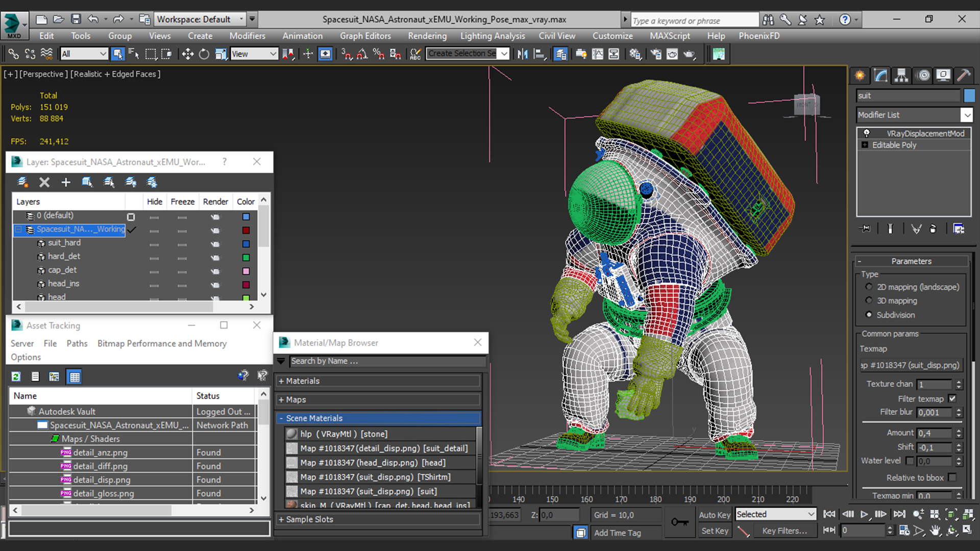Screen dimensions: 980x551
Task: Open the Rendering menu
Action: [x=427, y=36]
